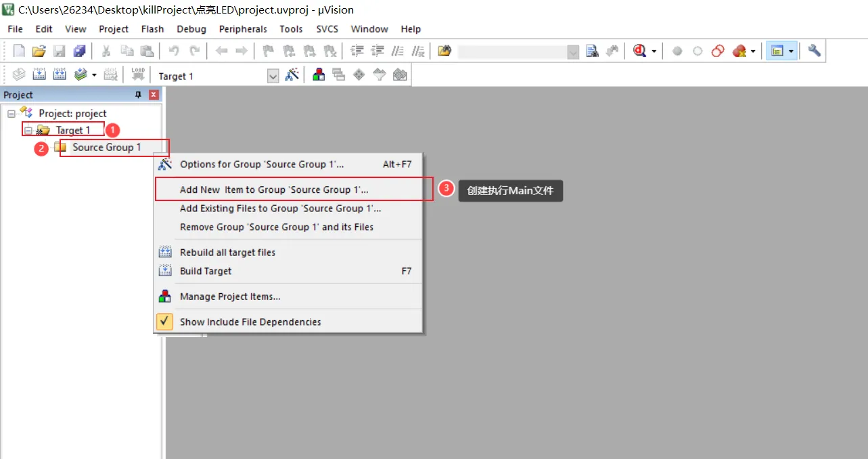Click the Comment selection icon
Image resolution: width=868 pixels, height=459 pixels.
(x=398, y=51)
